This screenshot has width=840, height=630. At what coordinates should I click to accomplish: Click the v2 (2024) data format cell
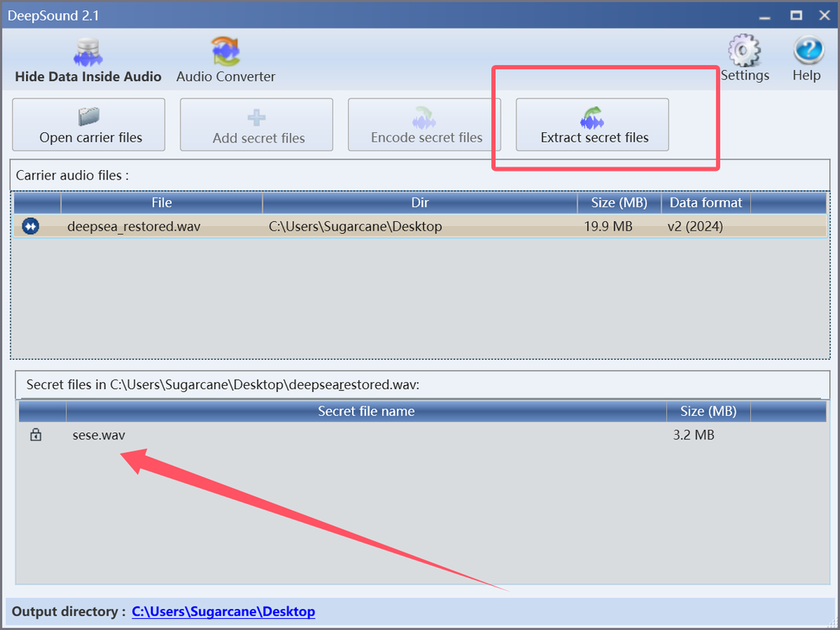point(695,227)
